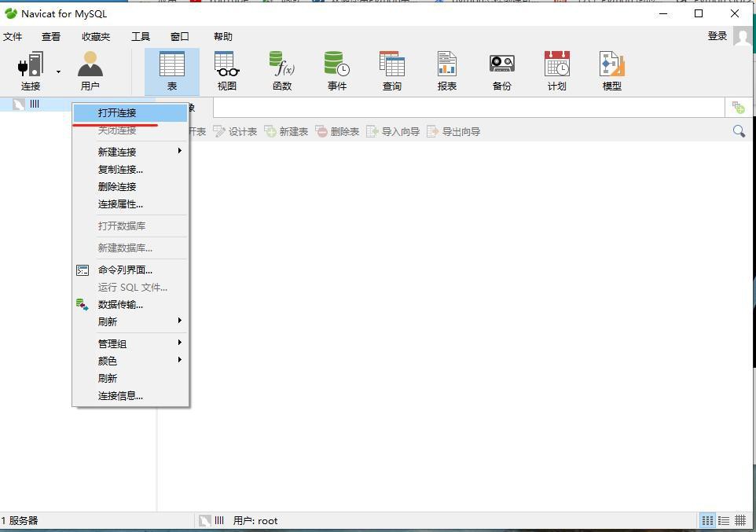756x532 pixels.
Task: Click the Navicat logo in the title bar
Action: coord(10,13)
